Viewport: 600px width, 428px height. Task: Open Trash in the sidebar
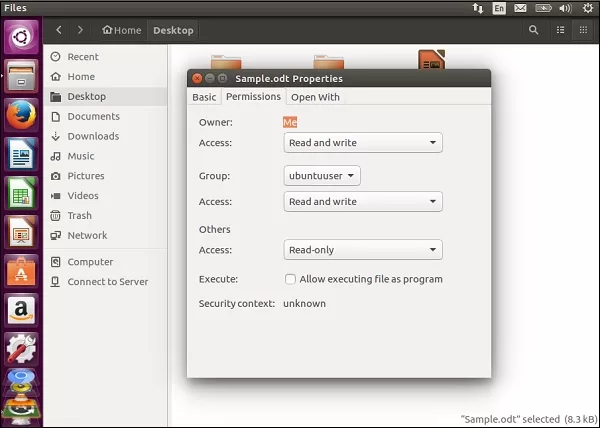tap(80, 215)
